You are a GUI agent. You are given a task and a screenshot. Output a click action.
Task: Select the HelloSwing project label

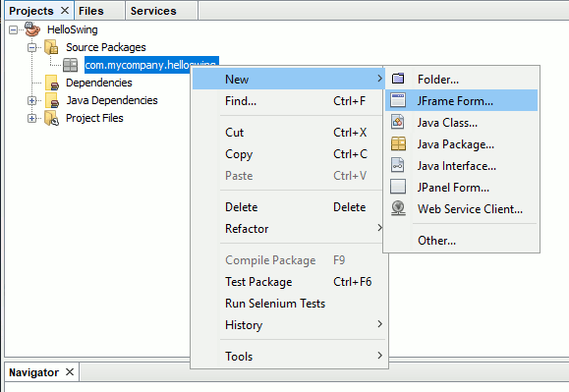[x=72, y=29]
